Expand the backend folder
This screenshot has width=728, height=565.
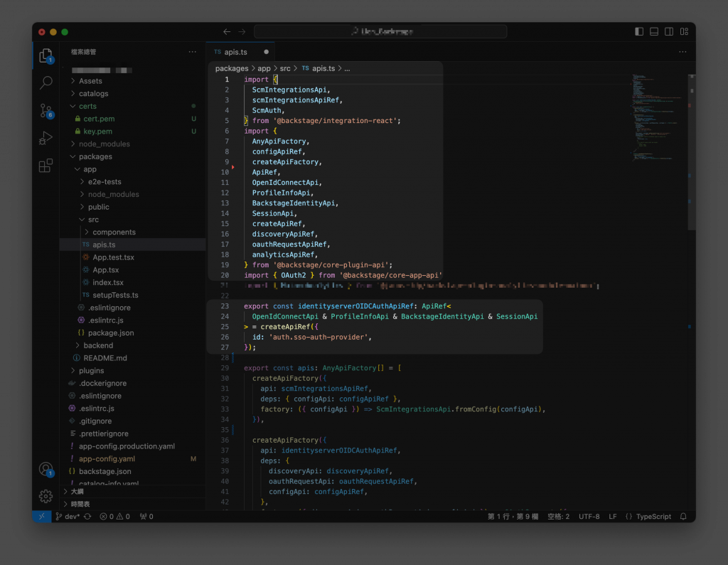tap(133, 345)
